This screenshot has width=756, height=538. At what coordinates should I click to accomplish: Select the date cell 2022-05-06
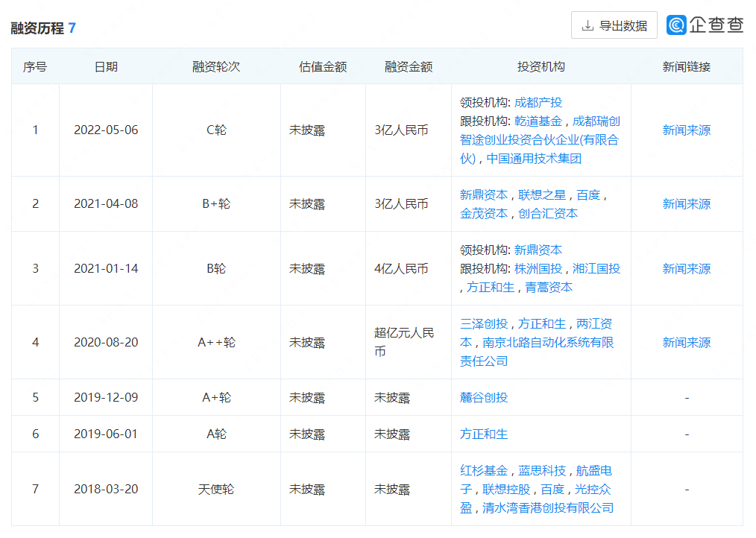click(x=106, y=130)
